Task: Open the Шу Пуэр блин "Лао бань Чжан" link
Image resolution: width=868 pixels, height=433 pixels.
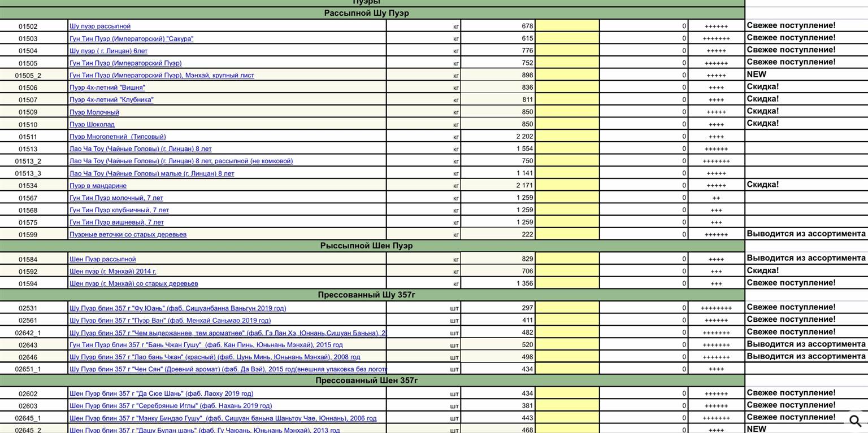Action: 215,357
